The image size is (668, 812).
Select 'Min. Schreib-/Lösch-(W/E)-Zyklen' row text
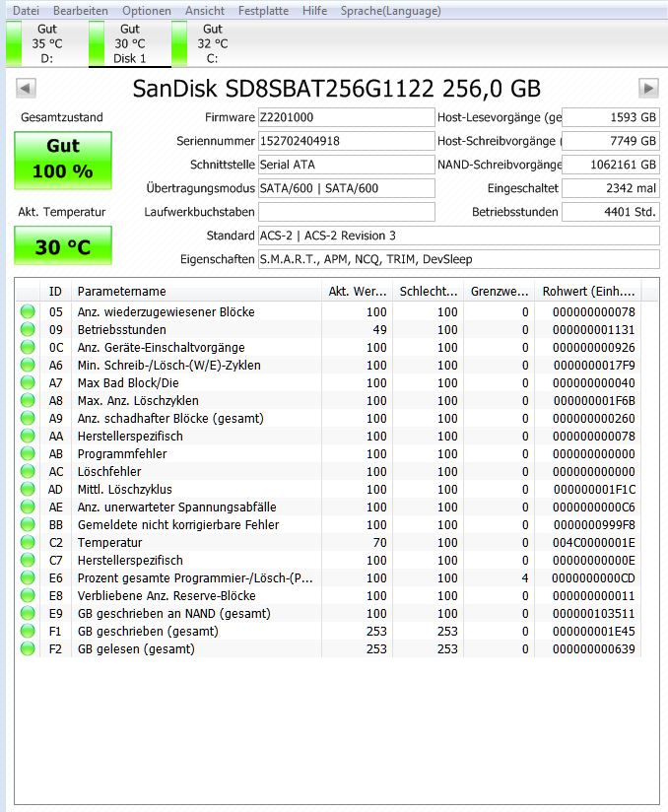click(x=168, y=365)
